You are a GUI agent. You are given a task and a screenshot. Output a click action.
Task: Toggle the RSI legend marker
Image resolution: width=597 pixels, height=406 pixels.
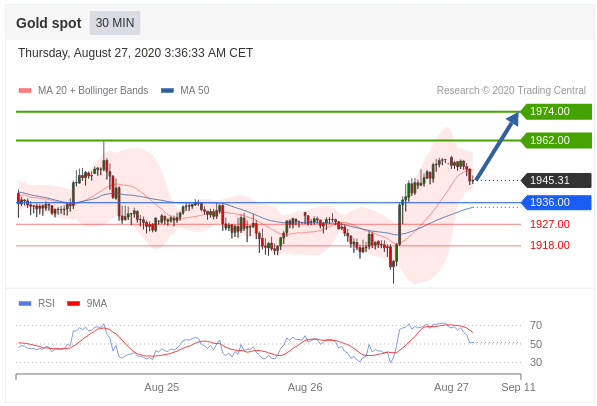click(25, 304)
